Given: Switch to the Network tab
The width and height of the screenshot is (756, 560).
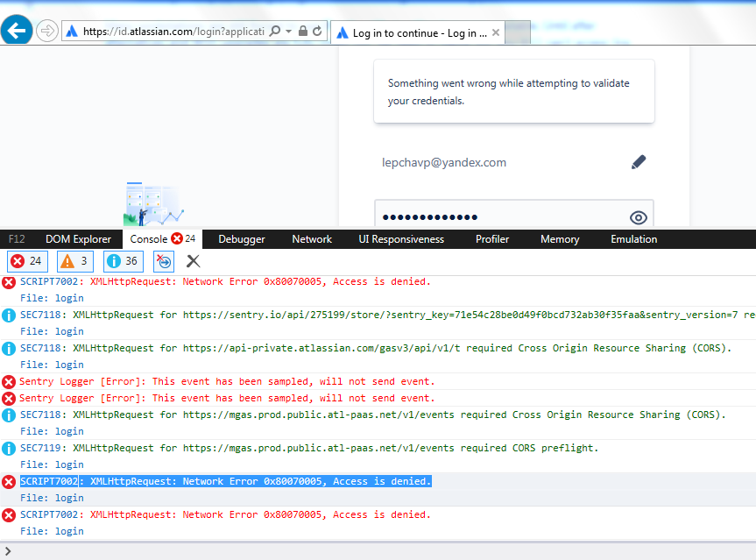Looking at the screenshot, I should pyautogui.click(x=312, y=239).
